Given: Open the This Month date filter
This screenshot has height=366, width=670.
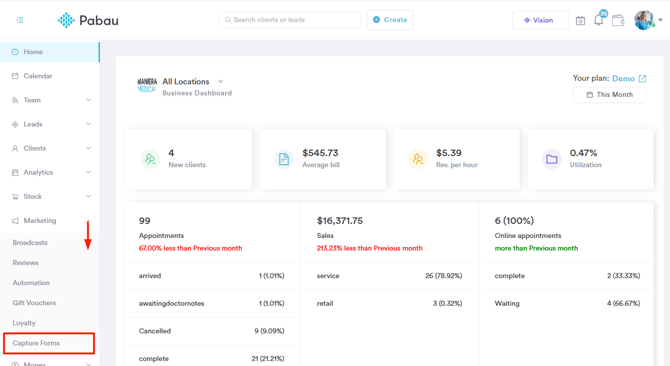Looking at the screenshot, I should point(610,95).
